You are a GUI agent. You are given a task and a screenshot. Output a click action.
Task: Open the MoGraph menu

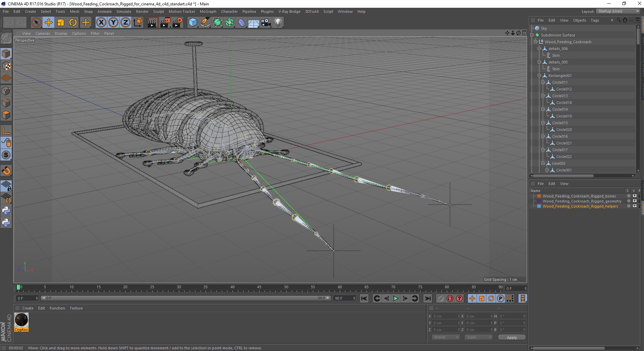[x=208, y=11]
